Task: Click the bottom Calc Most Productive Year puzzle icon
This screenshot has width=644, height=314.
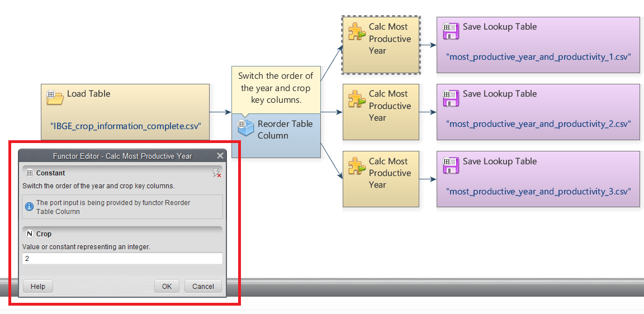Action: pyautogui.click(x=357, y=166)
